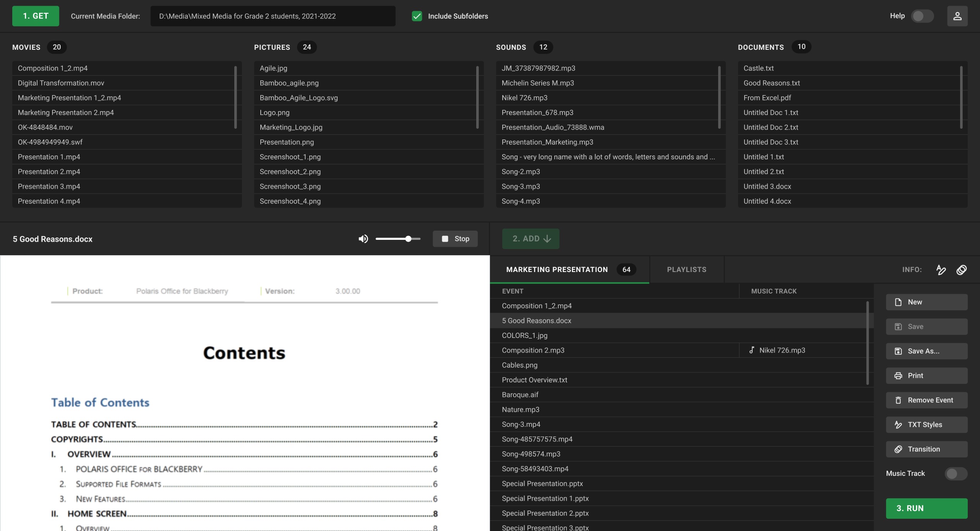Select the Marketing Presentation tab
Viewport: 980px width, 531px height.
[557, 269]
